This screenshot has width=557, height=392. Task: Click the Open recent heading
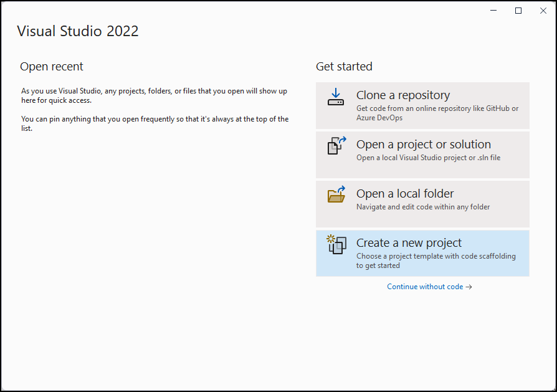point(52,66)
